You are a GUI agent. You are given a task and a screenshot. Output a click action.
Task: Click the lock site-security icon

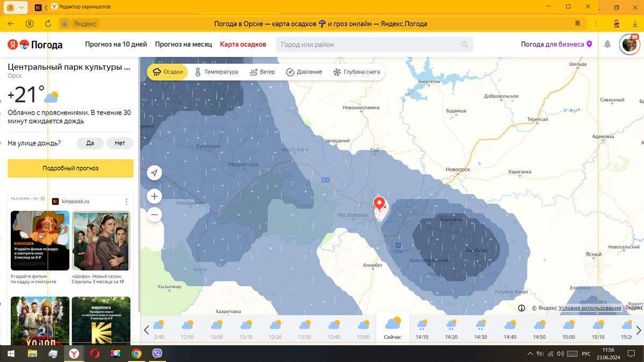(x=64, y=24)
